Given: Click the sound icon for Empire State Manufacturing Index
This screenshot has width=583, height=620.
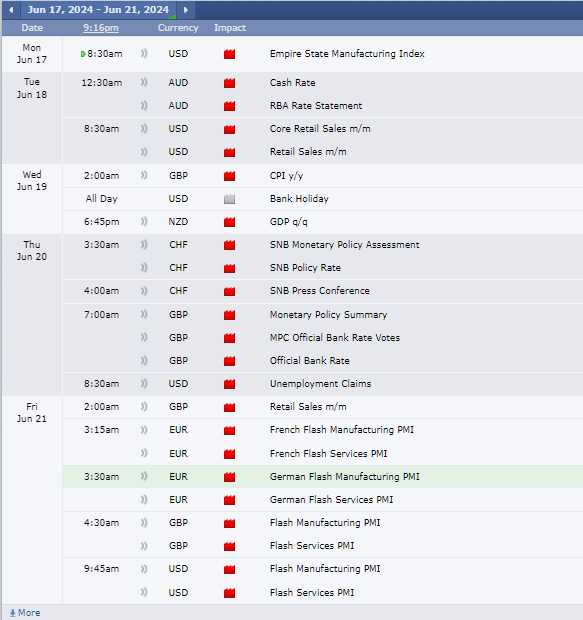Looking at the screenshot, I should (x=144, y=53).
